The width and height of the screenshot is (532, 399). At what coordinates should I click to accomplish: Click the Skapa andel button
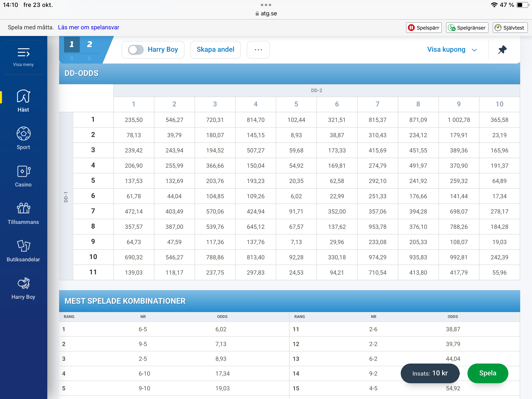[x=216, y=50]
